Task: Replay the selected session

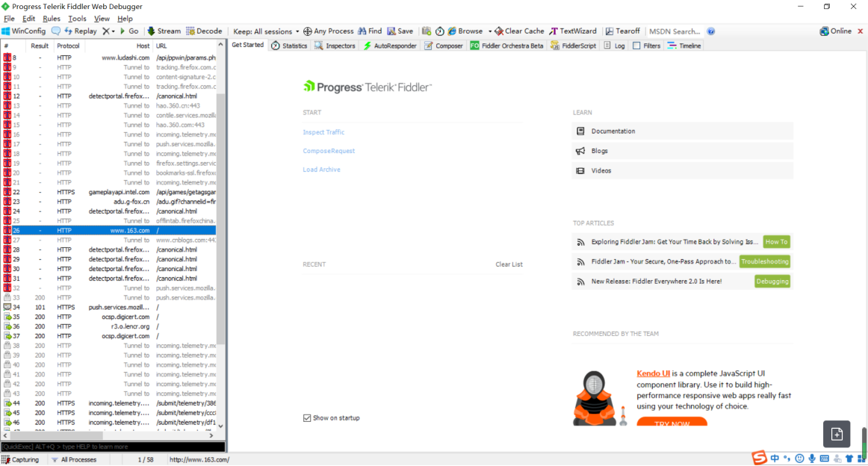Action: (80, 31)
